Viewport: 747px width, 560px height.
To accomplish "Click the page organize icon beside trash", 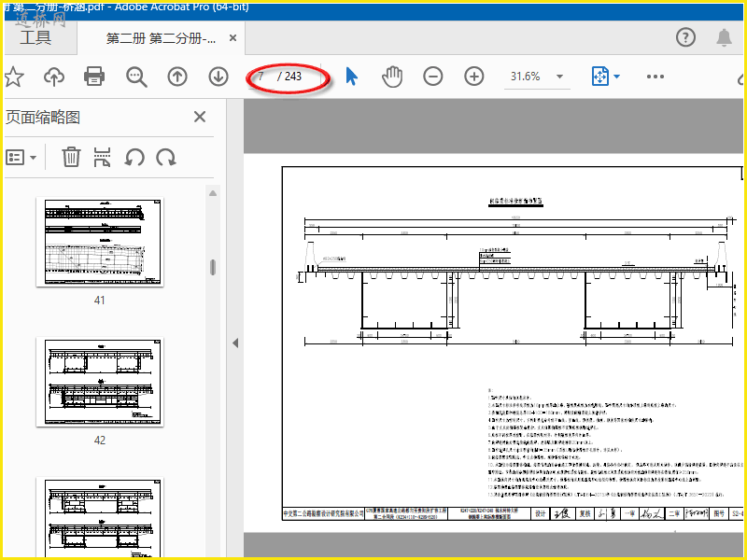I will [102, 157].
